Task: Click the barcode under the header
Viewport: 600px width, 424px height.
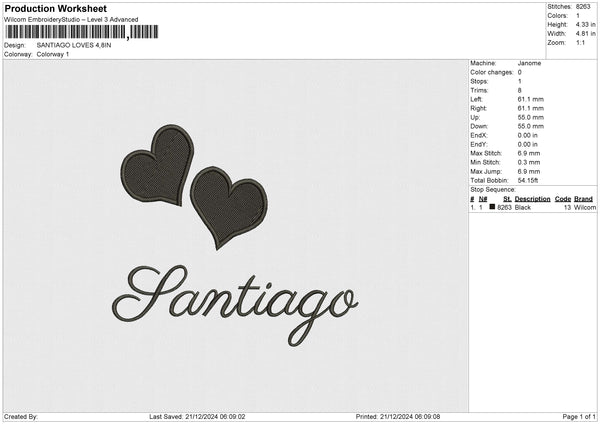Action: (82, 32)
